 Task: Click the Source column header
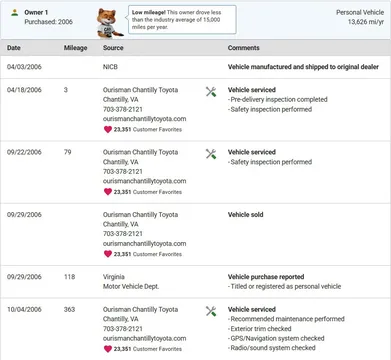[113, 48]
